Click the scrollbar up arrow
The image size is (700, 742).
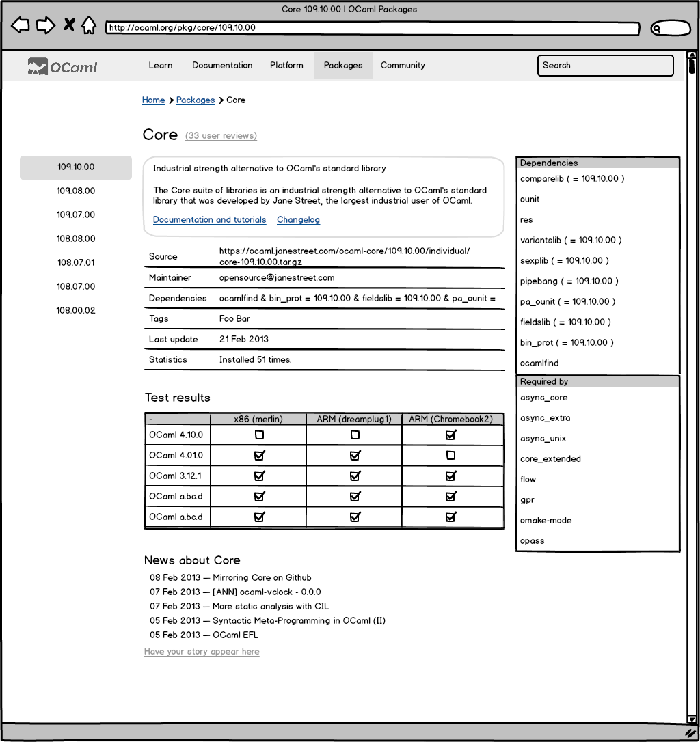692,55
